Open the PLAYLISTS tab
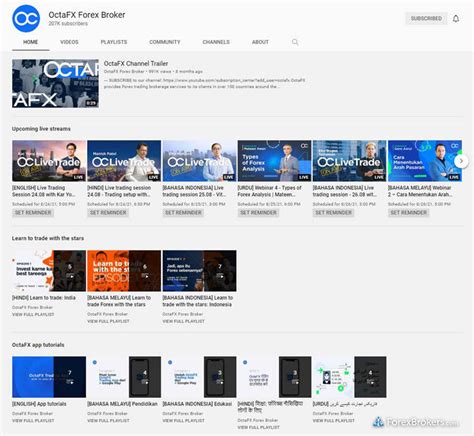474x436 pixels. pyautogui.click(x=114, y=42)
